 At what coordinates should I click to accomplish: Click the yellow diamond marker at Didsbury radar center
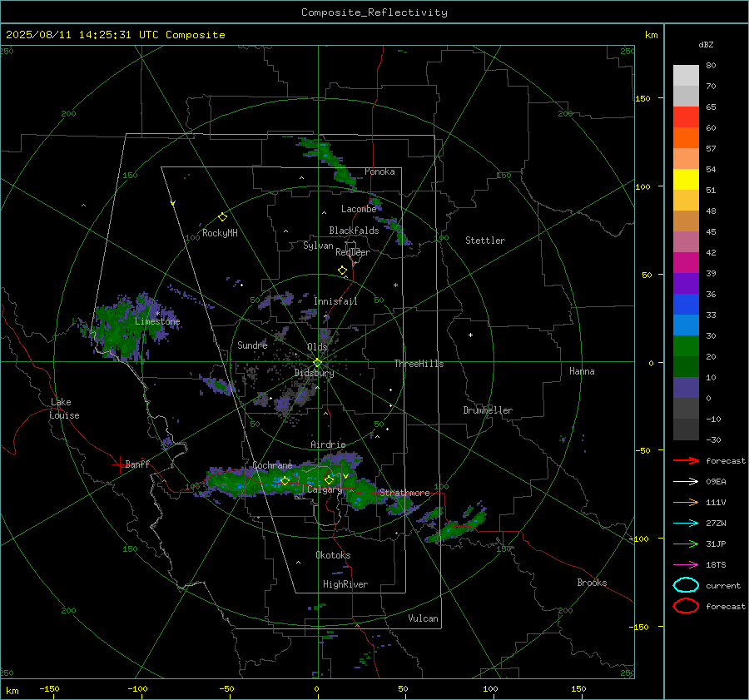click(x=317, y=363)
